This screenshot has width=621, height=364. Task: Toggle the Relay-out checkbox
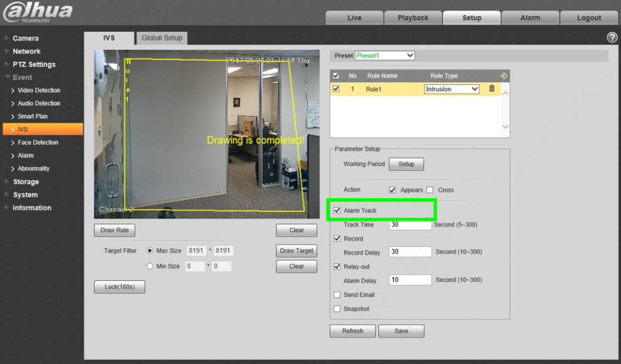(337, 266)
